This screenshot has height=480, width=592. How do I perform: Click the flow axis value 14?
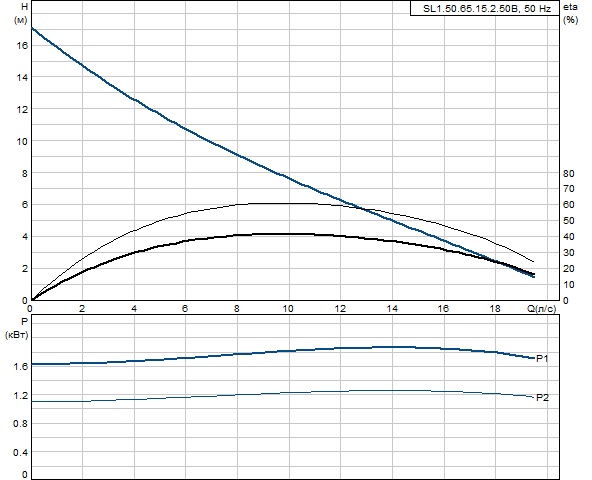click(x=392, y=309)
